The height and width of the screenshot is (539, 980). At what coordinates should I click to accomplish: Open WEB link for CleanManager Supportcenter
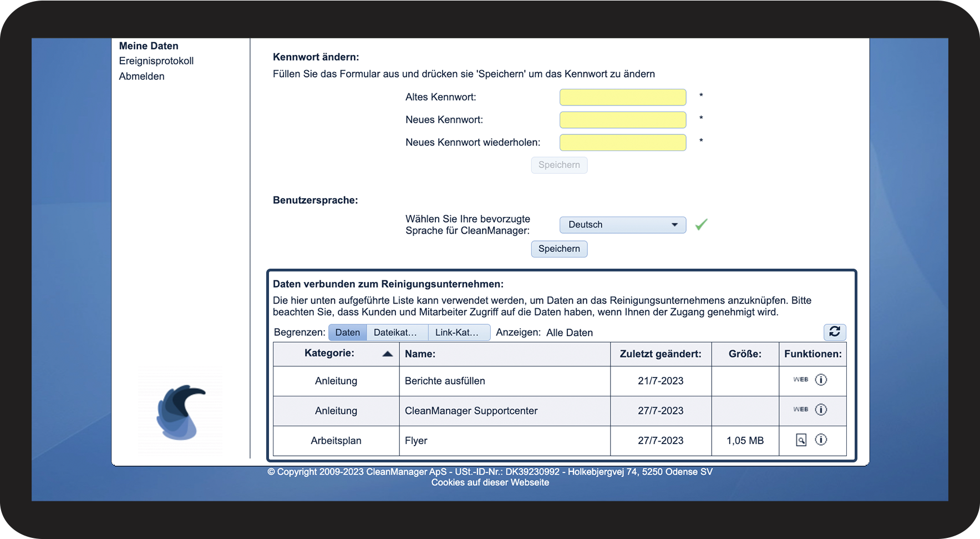click(x=800, y=410)
